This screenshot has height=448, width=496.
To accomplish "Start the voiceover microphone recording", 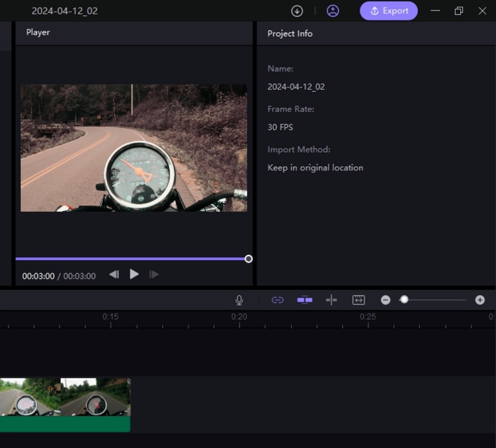I will (239, 300).
